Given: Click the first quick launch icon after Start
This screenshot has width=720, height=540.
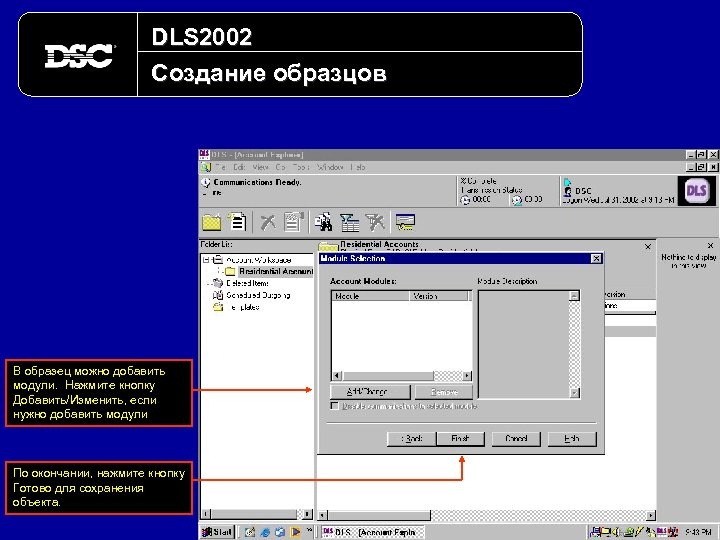Looking at the screenshot, I should pos(250,532).
